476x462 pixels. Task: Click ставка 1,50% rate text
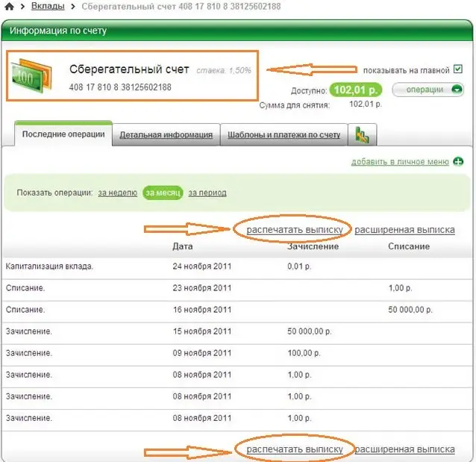(224, 70)
